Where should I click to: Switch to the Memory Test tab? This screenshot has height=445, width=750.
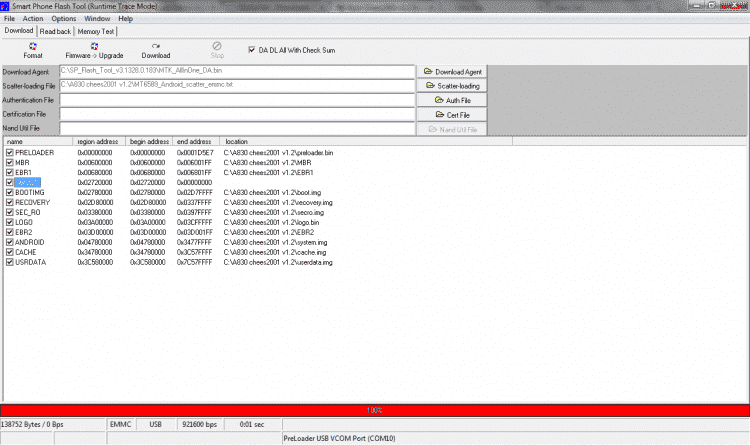96,31
